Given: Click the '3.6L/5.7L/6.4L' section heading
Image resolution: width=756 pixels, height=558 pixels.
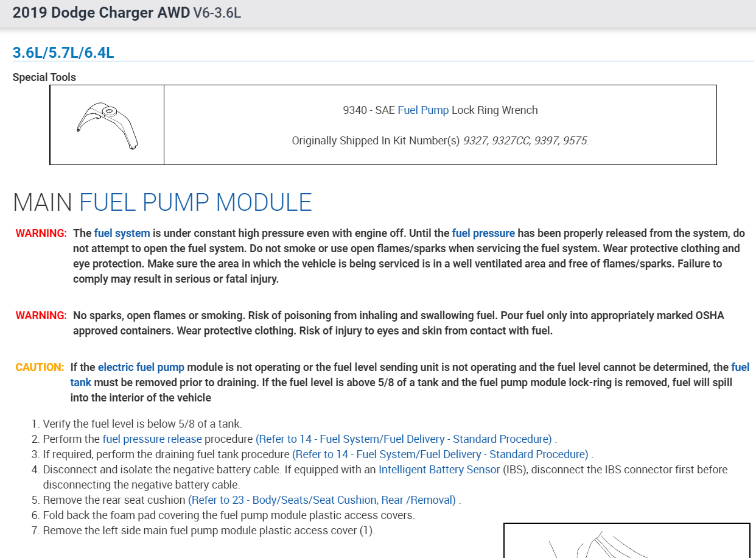Looking at the screenshot, I should pyautogui.click(x=63, y=52).
